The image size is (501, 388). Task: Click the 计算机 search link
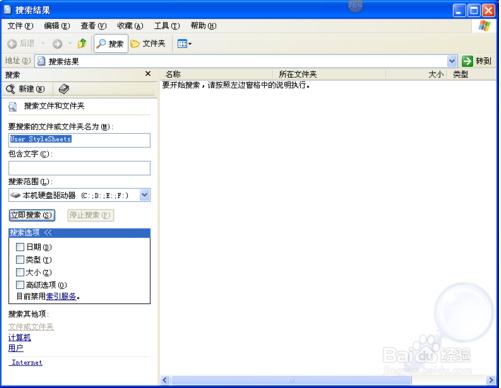(19, 338)
